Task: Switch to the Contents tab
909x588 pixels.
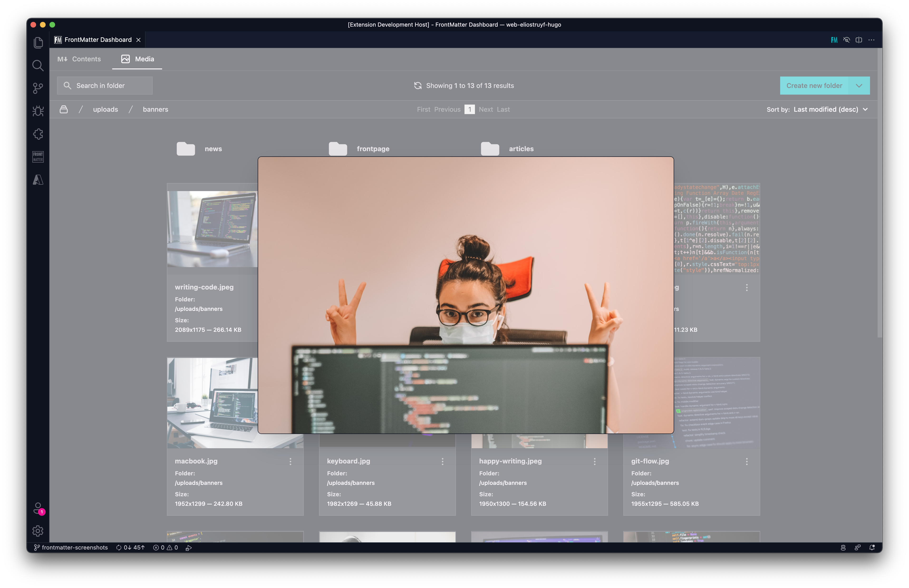Action: [79, 59]
